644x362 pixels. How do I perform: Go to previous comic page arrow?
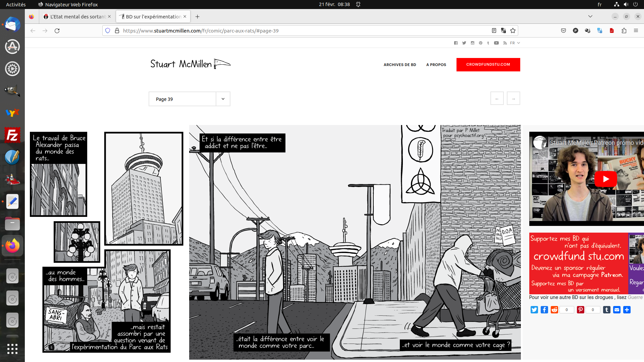click(497, 99)
